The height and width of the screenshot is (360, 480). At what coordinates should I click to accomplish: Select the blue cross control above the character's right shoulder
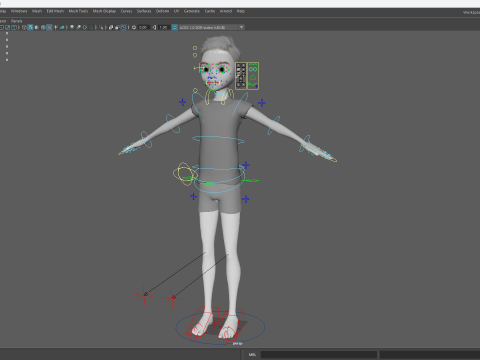pos(182,102)
